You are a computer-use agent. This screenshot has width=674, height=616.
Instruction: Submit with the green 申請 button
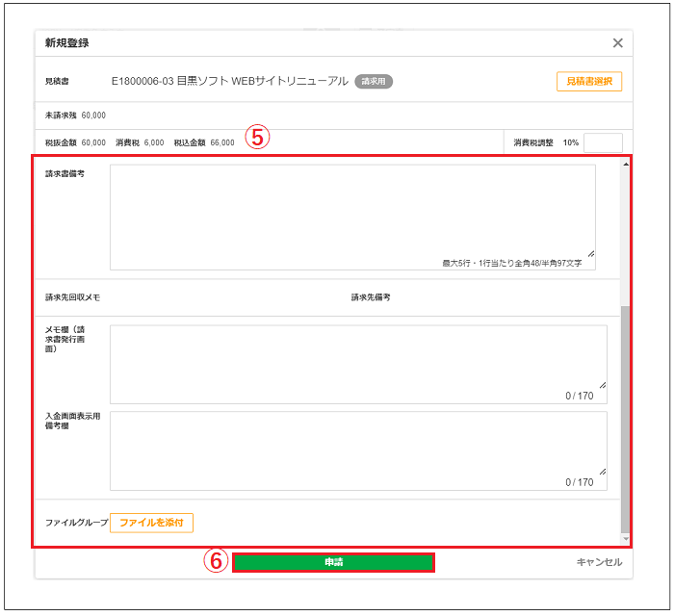coord(333,562)
